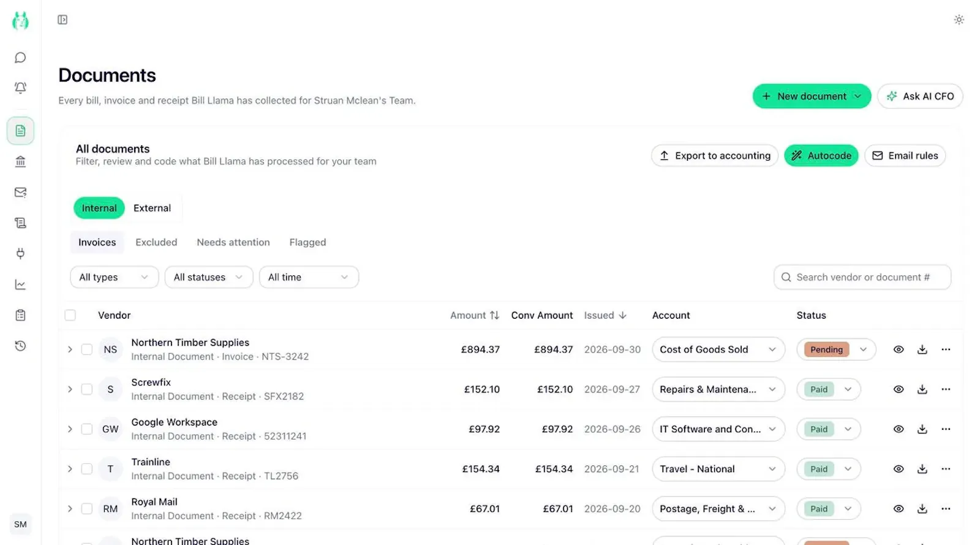980x545 pixels.
Task: Open the chat icon in sidebar
Action: click(x=20, y=58)
